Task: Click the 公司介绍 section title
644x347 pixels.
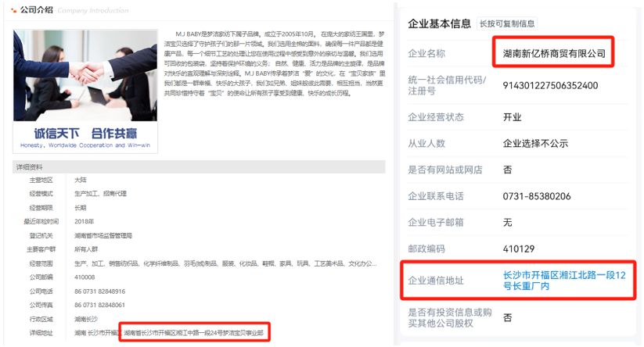Action: click(37, 10)
